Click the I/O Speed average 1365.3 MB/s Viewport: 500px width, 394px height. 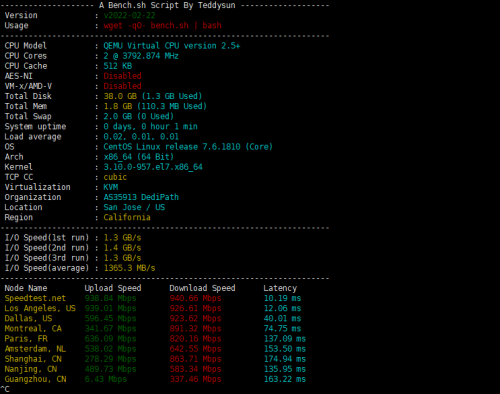[x=129, y=268]
